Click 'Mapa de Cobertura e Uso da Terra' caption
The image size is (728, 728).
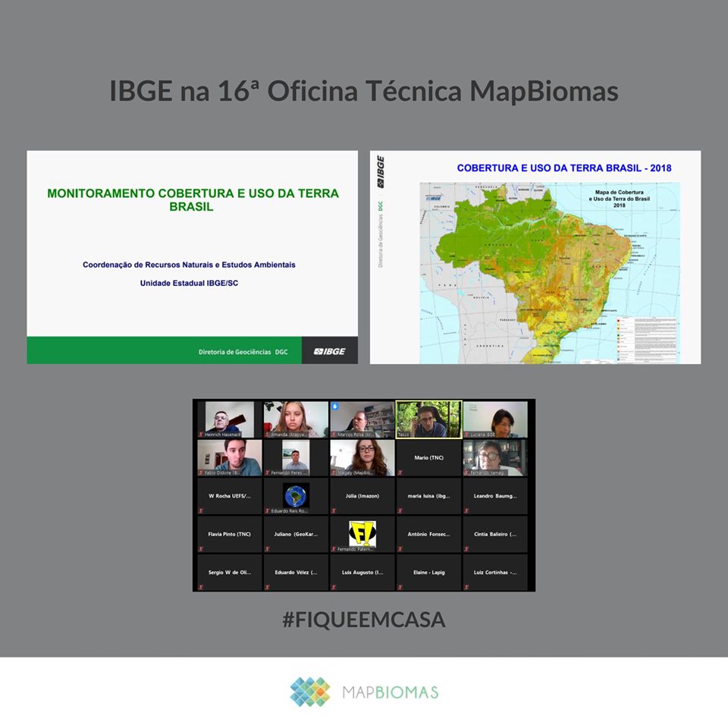(x=620, y=198)
